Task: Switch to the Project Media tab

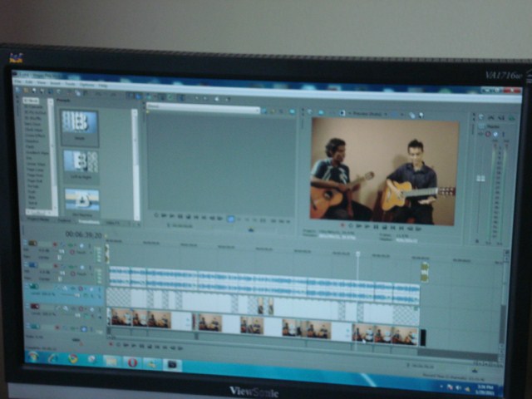Action: (x=38, y=219)
